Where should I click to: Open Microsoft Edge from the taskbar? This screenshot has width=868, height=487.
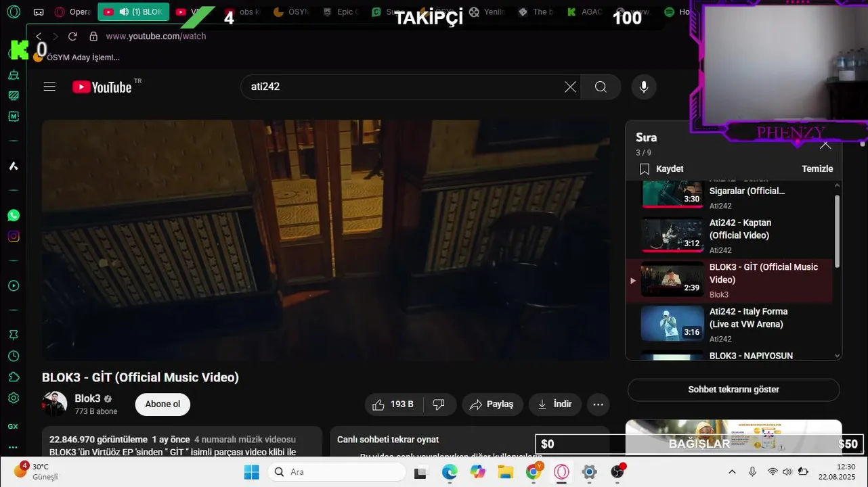click(450, 472)
